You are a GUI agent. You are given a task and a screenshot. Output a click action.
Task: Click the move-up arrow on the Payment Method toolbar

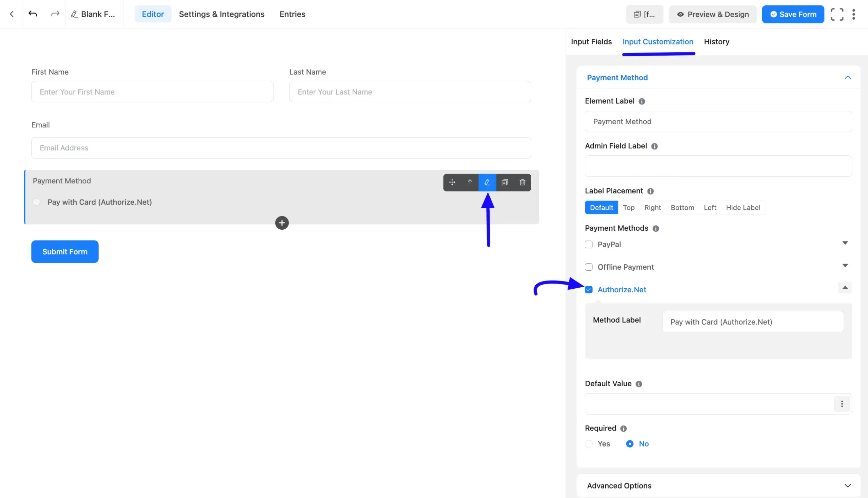tap(470, 182)
